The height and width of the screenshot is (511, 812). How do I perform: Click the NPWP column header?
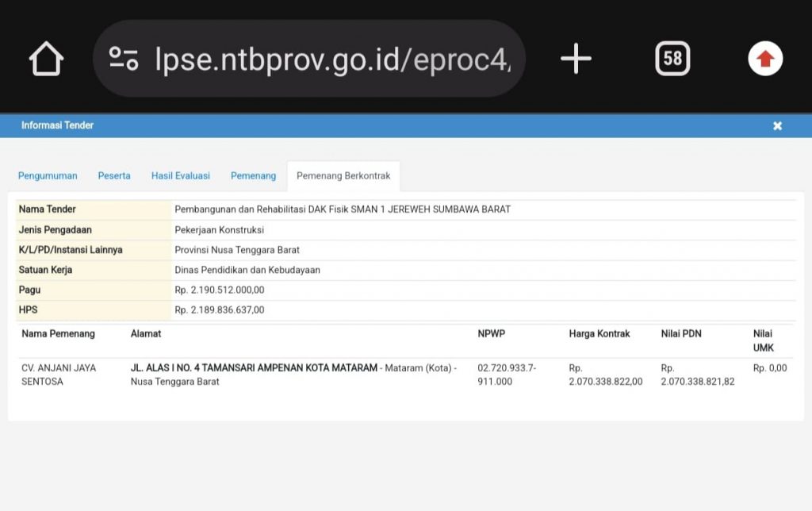coord(491,334)
